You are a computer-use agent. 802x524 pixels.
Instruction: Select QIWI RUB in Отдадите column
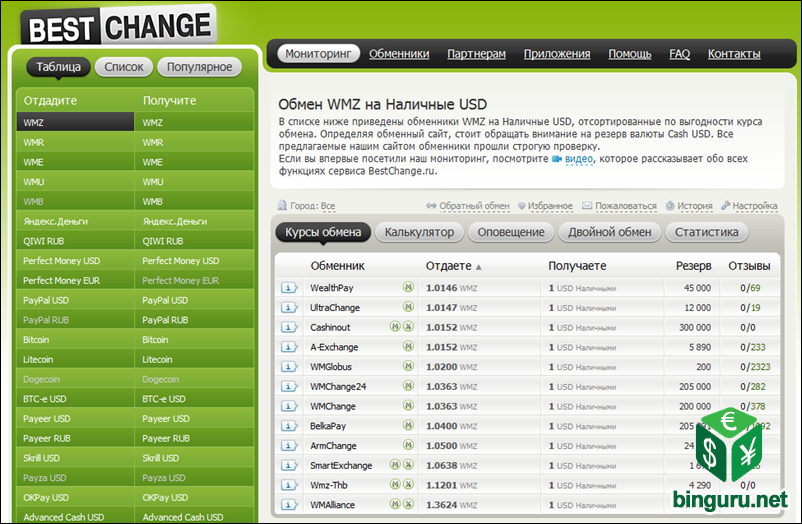pos(75,241)
